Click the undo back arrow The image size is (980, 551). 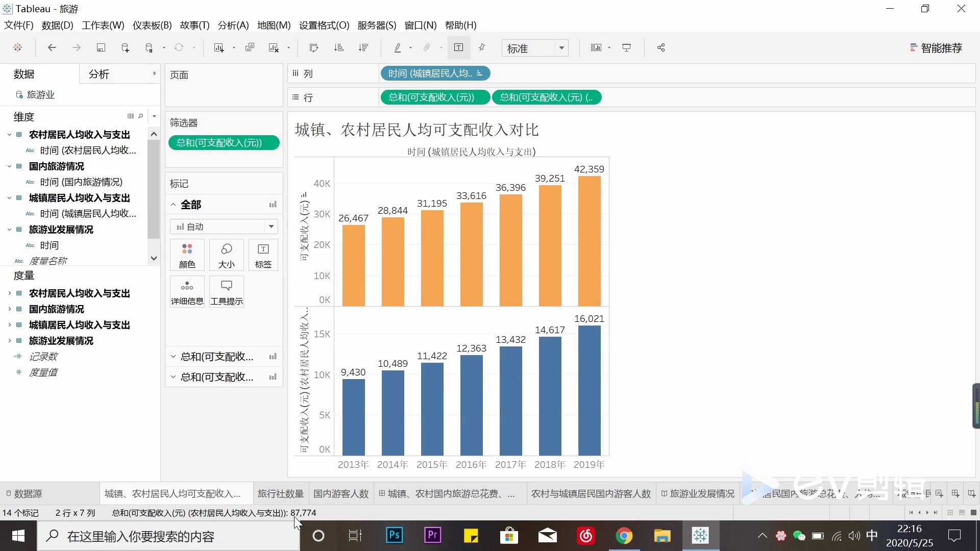pos(52,48)
